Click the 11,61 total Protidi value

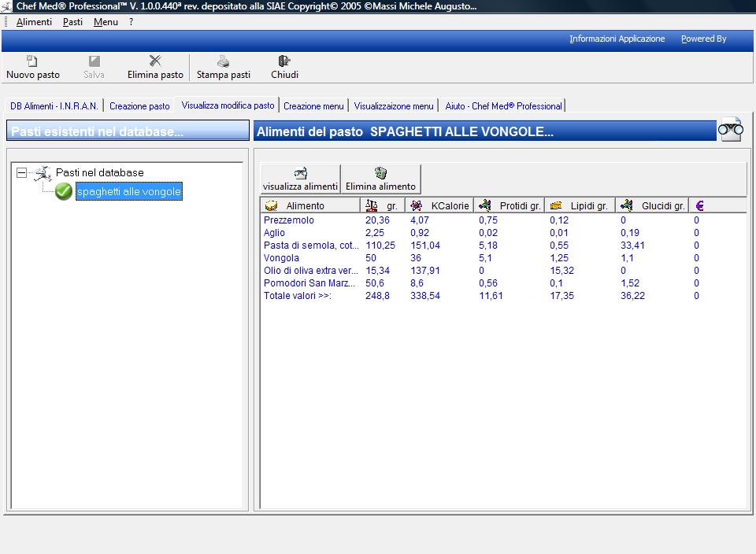click(x=491, y=295)
